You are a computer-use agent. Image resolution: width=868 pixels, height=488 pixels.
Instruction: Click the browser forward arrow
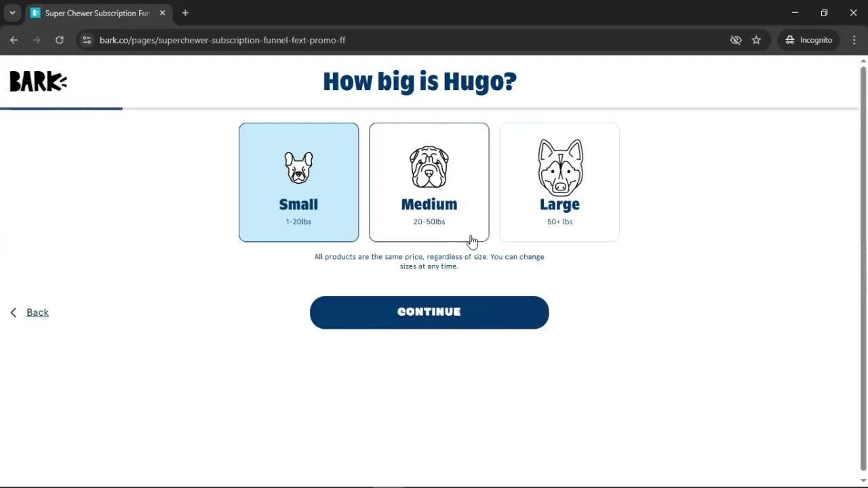pos(37,40)
